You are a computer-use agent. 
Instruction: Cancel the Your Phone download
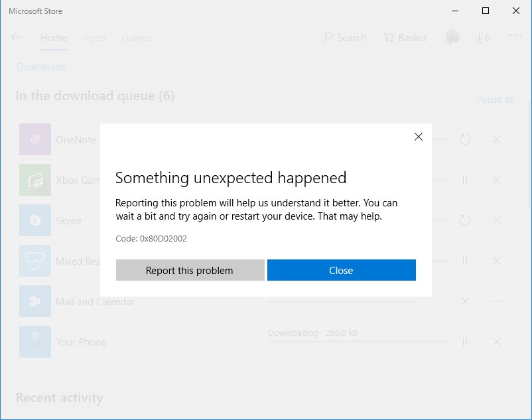[497, 342]
